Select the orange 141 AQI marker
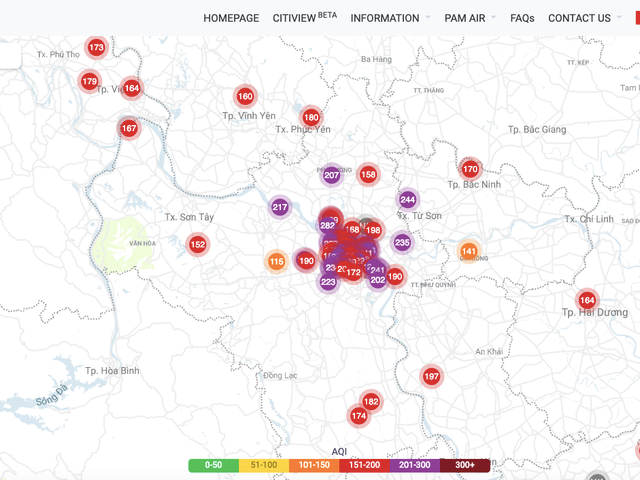 pyautogui.click(x=468, y=251)
